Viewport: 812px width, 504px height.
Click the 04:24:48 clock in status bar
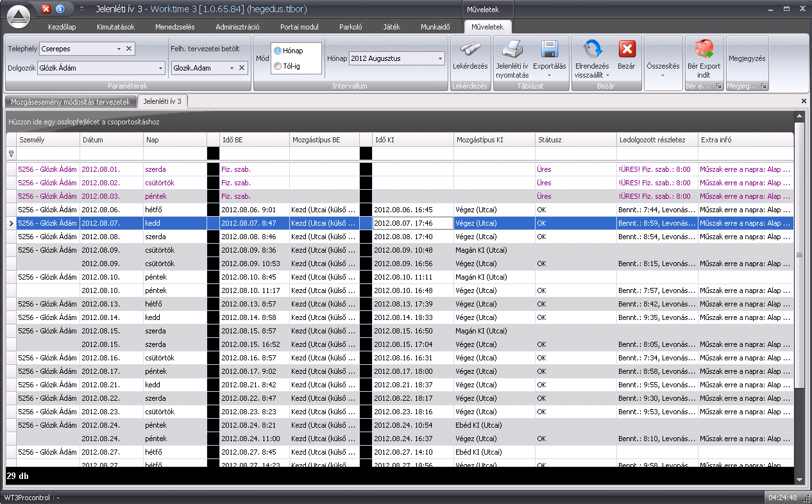(x=784, y=498)
